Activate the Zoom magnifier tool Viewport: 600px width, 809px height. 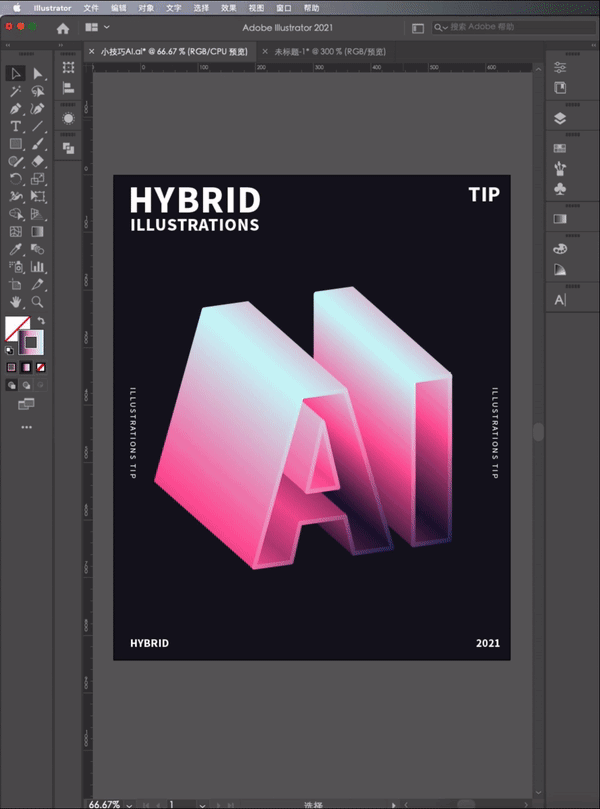pyautogui.click(x=37, y=302)
